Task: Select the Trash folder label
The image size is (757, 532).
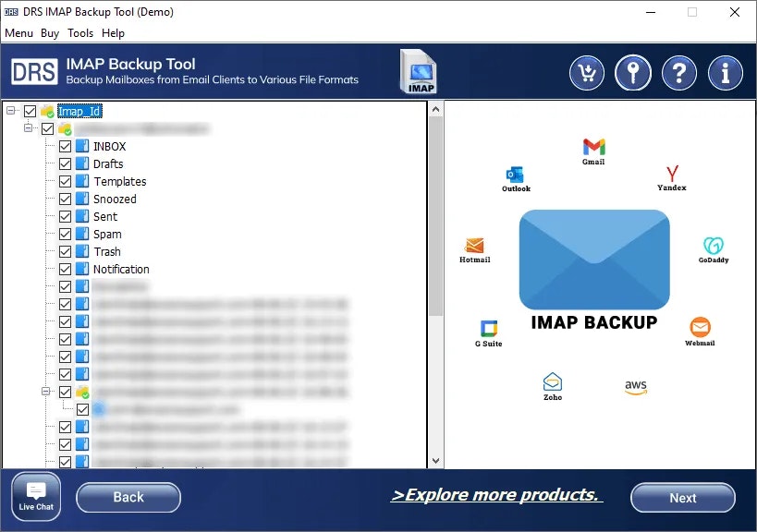Action: 107,251
